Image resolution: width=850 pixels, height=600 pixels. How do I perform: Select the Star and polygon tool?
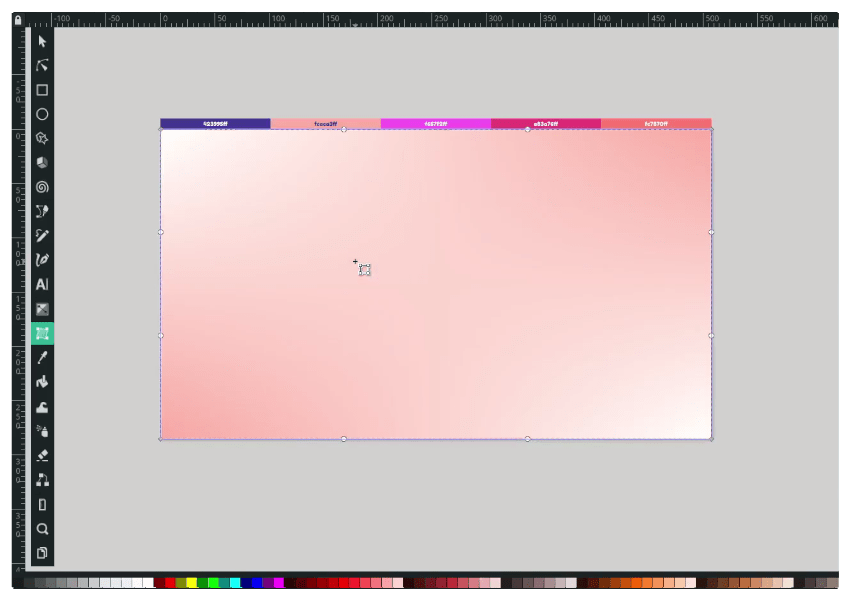pyautogui.click(x=42, y=138)
